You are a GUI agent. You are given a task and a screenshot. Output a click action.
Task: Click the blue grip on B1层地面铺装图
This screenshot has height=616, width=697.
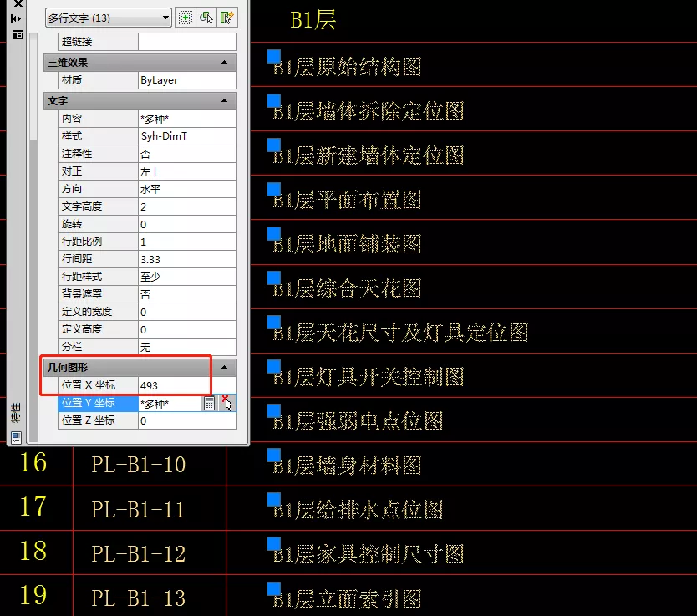(x=274, y=234)
